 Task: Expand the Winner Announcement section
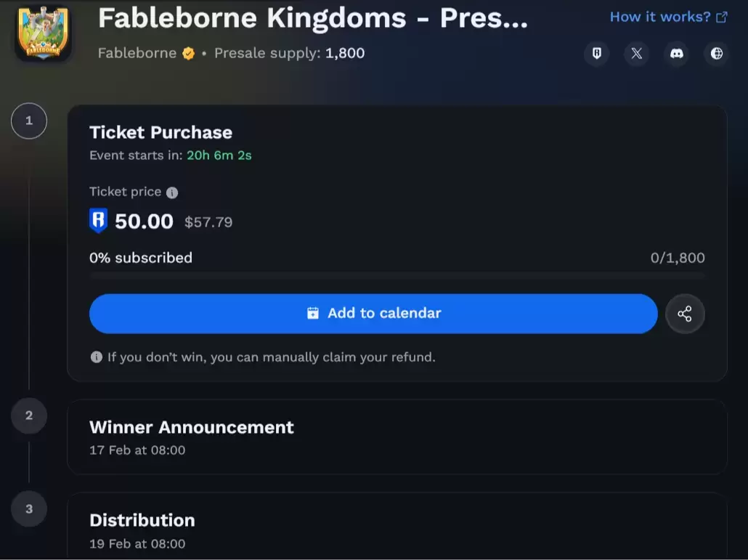[x=397, y=437]
